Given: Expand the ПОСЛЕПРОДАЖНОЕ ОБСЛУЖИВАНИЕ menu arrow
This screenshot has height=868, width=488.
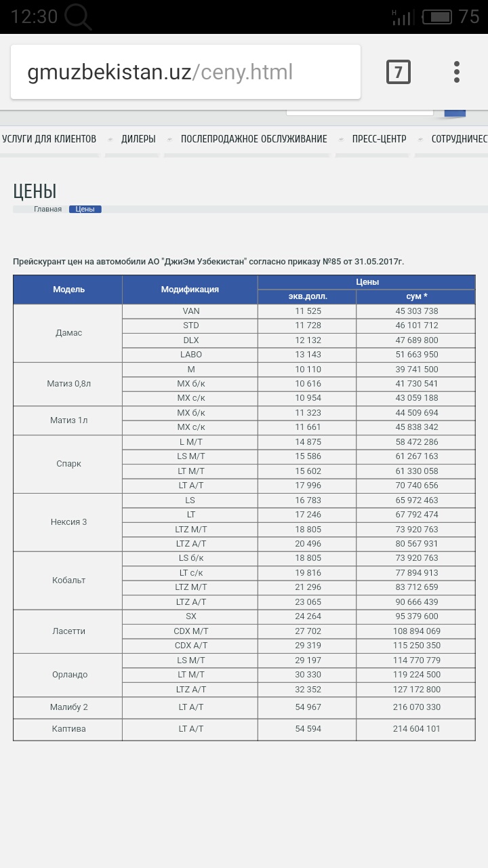Looking at the screenshot, I should tap(340, 139).
